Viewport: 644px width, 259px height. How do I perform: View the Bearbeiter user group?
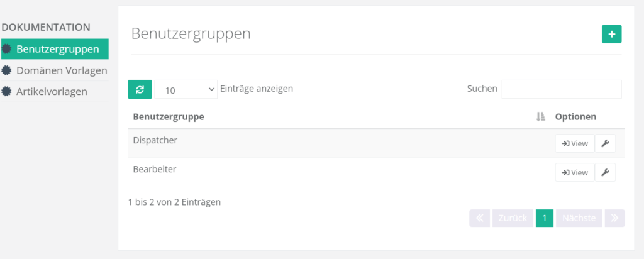click(574, 172)
